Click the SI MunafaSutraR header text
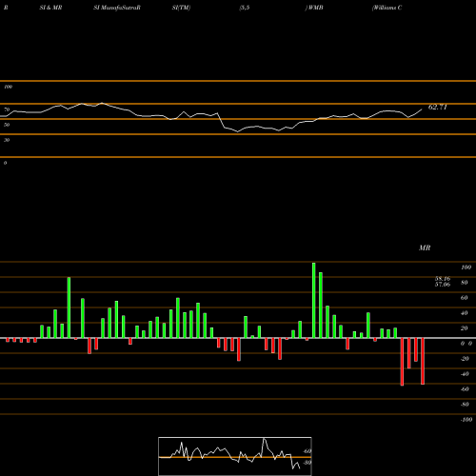476x476 pixels. [117, 8]
